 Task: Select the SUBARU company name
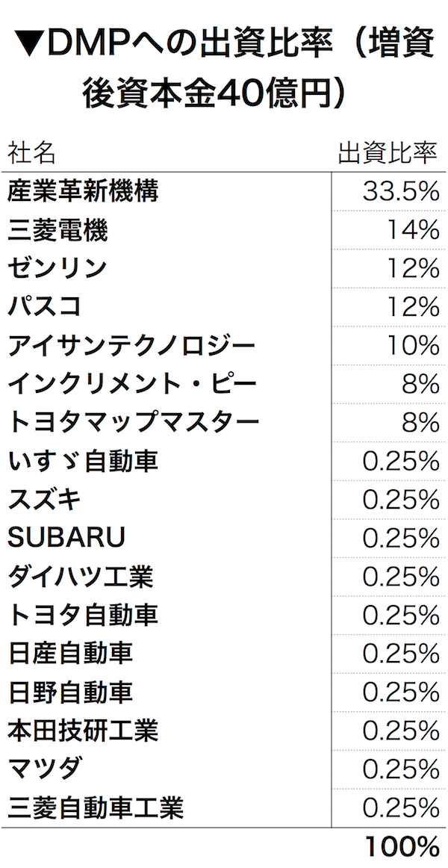66,539
